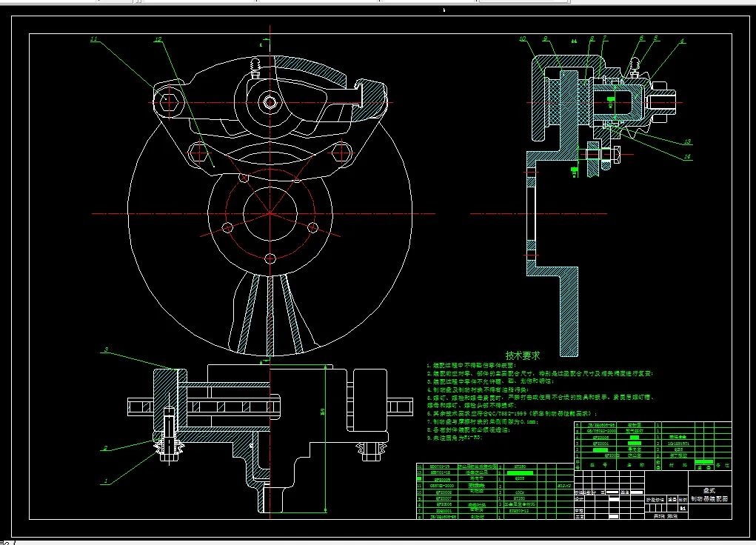Select part balloon number 1
The height and width of the screenshot is (545, 756).
click(106, 481)
